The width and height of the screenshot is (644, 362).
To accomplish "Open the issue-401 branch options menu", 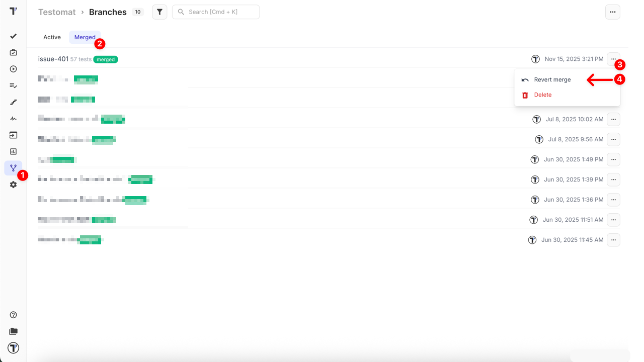I will point(613,59).
